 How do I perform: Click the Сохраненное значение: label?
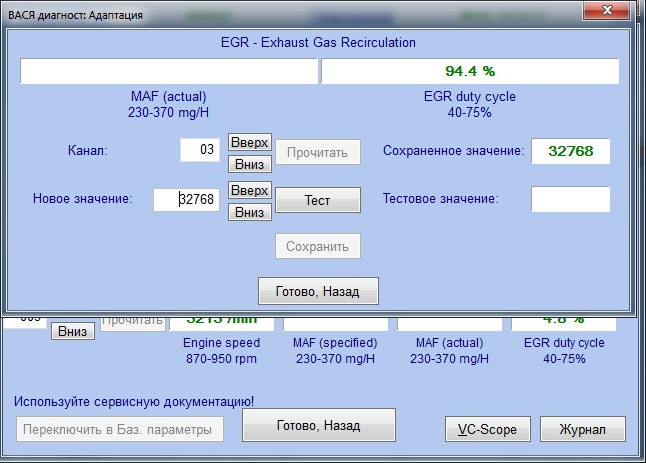coord(454,151)
